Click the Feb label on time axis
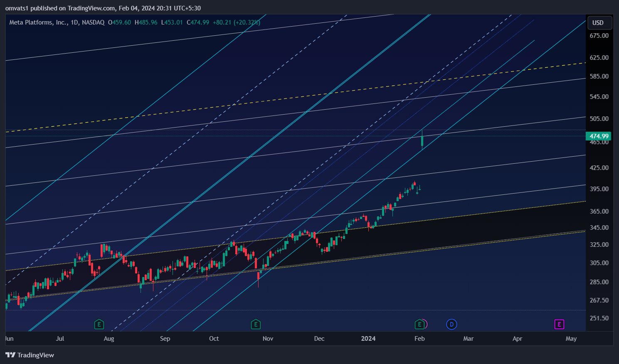The width and height of the screenshot is (619, 364). coord(420,339)
